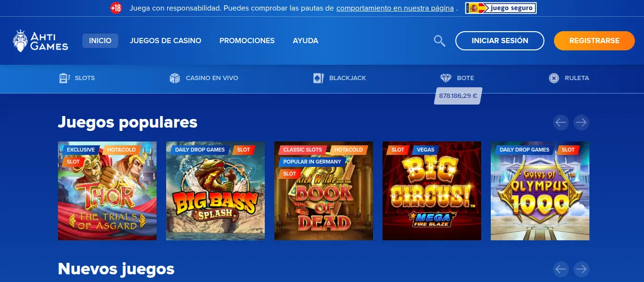Image resolution: width=644 pixels, height=282 pixels.
Task: Open the Ayuda menu item
Action: [305, 41]
